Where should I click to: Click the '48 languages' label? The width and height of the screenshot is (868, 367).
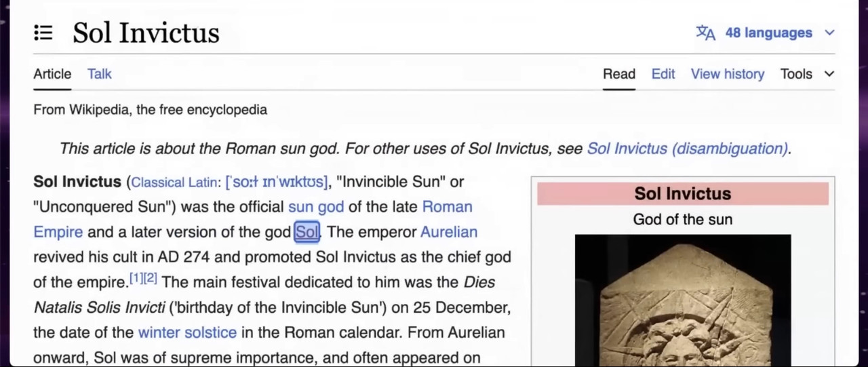768,33
